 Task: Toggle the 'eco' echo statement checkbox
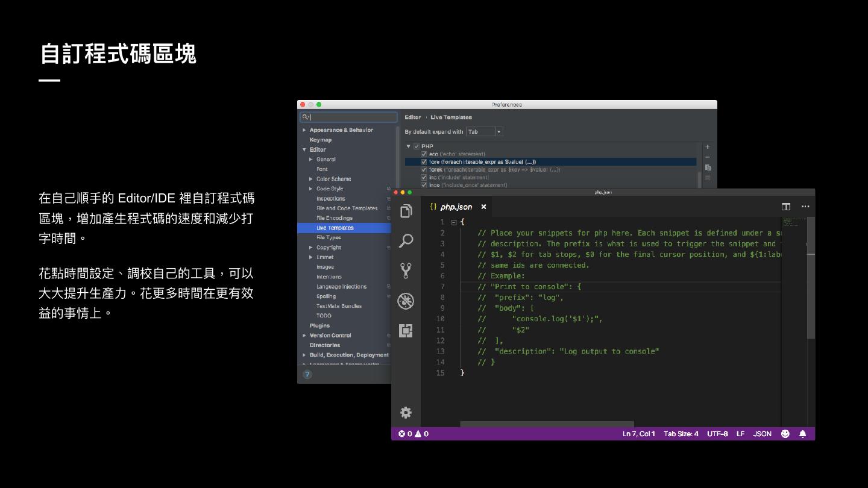tap(424, 154)
